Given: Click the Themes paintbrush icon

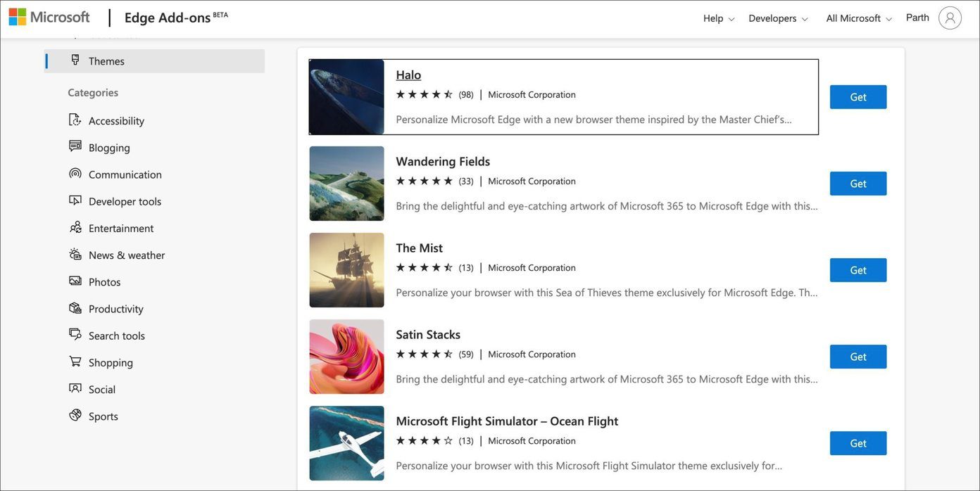Looking at the screenshot, I should click(75, 60).
